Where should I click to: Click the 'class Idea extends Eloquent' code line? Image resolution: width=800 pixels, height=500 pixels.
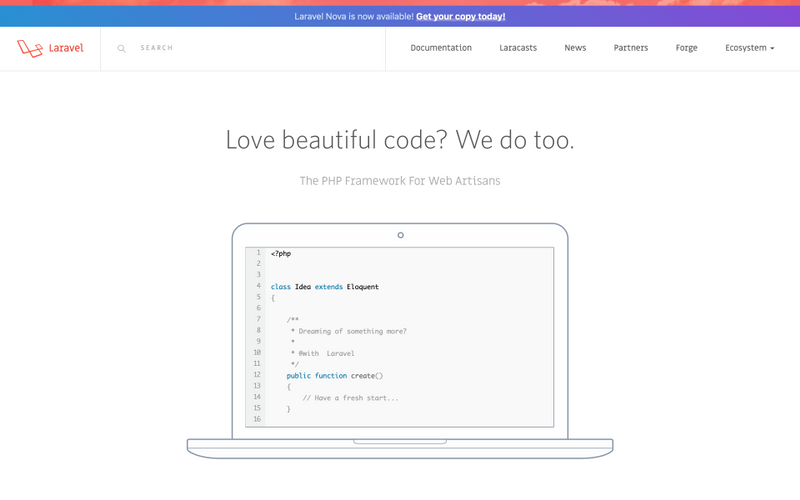click(324, 287)
